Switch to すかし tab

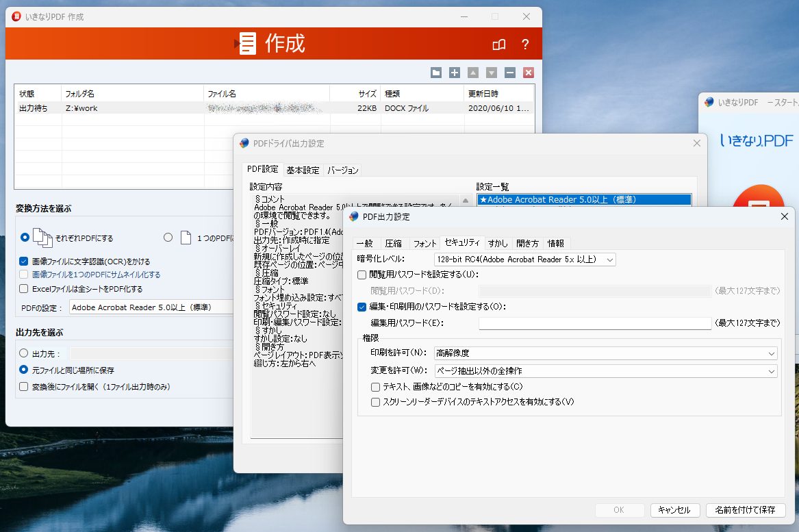498,244
